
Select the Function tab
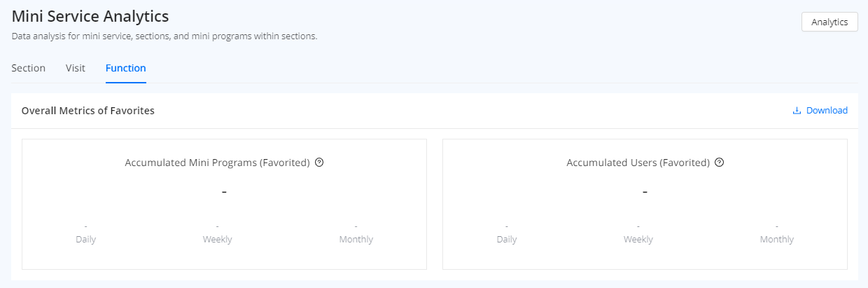[126, 68]
